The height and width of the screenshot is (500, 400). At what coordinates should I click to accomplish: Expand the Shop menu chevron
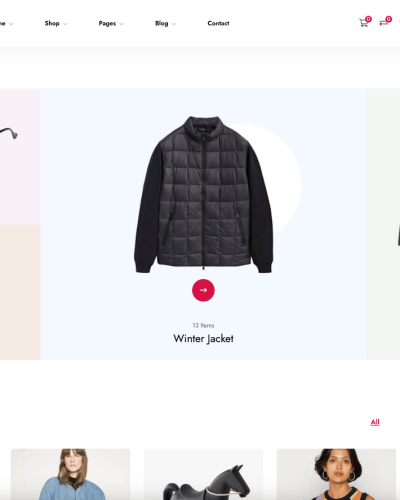pyautogui.click(x=65, y=24)
